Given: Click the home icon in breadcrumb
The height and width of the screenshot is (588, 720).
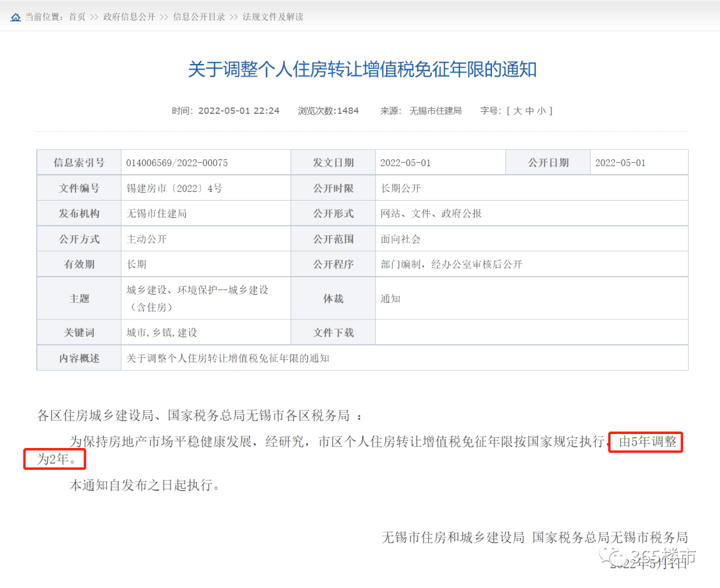Looking at the screenshot, I should (15, 17).
